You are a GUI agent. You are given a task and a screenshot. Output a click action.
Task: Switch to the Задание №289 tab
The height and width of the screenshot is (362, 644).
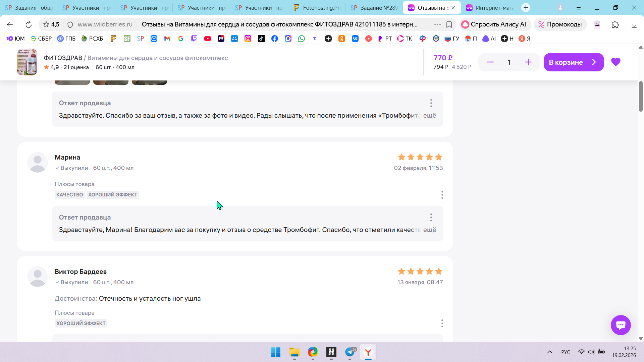pyautogui.click(x=374, y=8)
